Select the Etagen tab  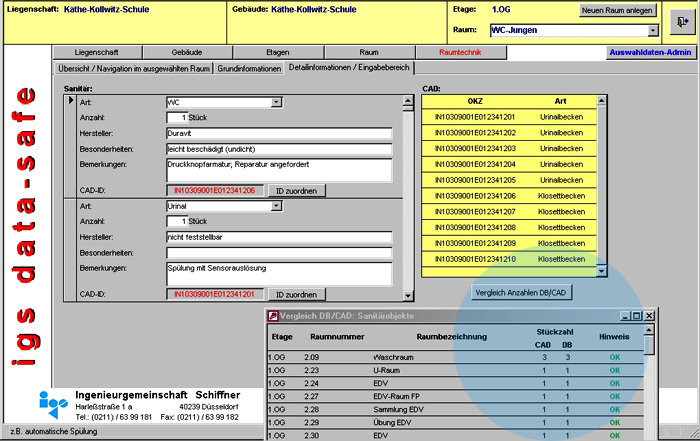tap(278, 51)
